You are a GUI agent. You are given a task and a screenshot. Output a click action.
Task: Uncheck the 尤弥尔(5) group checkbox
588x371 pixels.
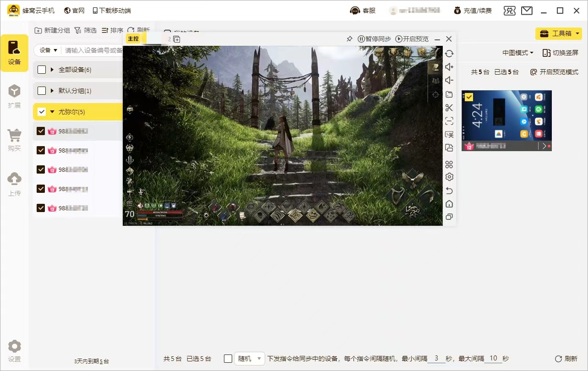42,112
